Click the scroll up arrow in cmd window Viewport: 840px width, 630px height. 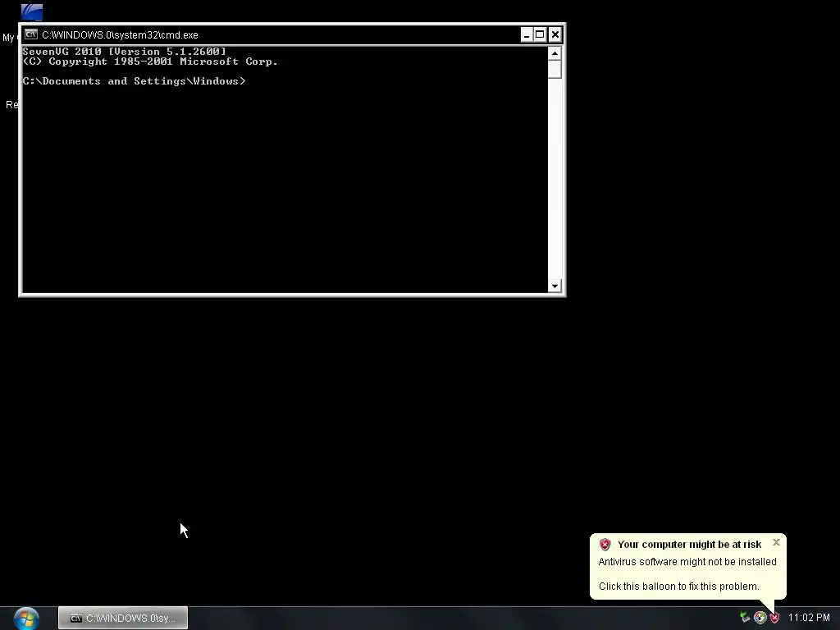(555, 53)
